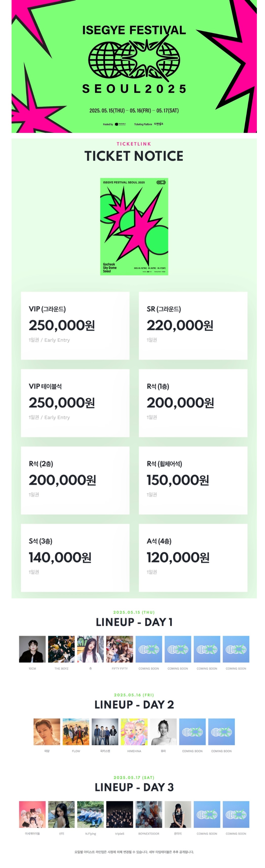Choose the VIP 테이블석 ticket card
The height and width of the screenshot is (868, 265).
click(x=75, y=403)
